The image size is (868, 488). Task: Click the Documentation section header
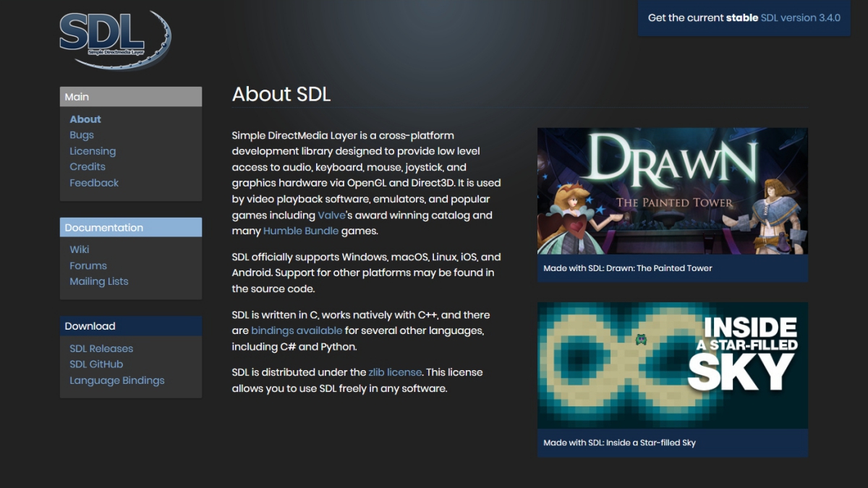coord(130,228)
